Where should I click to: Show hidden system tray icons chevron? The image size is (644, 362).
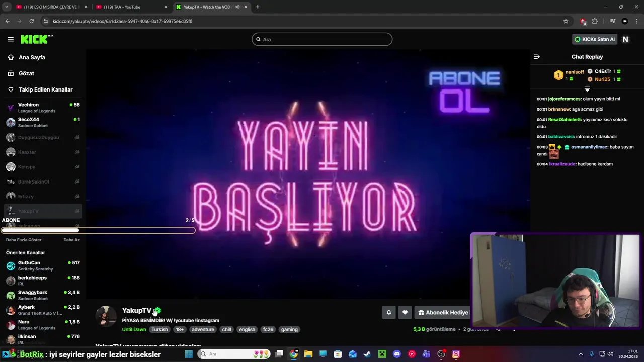point(581,354)
